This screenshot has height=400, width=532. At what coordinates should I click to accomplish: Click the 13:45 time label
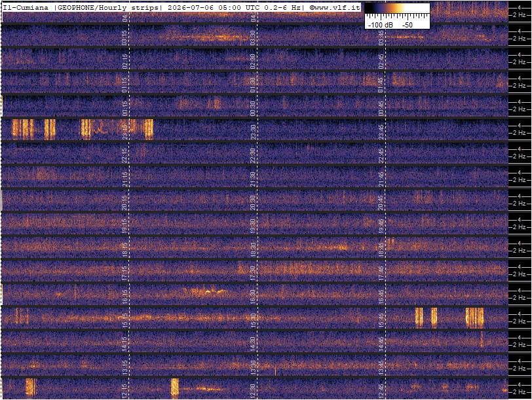(381, 368)
